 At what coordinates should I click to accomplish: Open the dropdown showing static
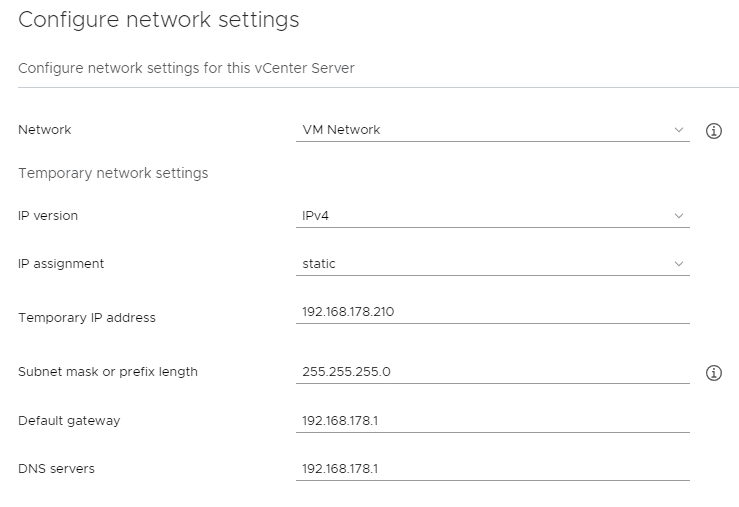click(x=493, y=264)
